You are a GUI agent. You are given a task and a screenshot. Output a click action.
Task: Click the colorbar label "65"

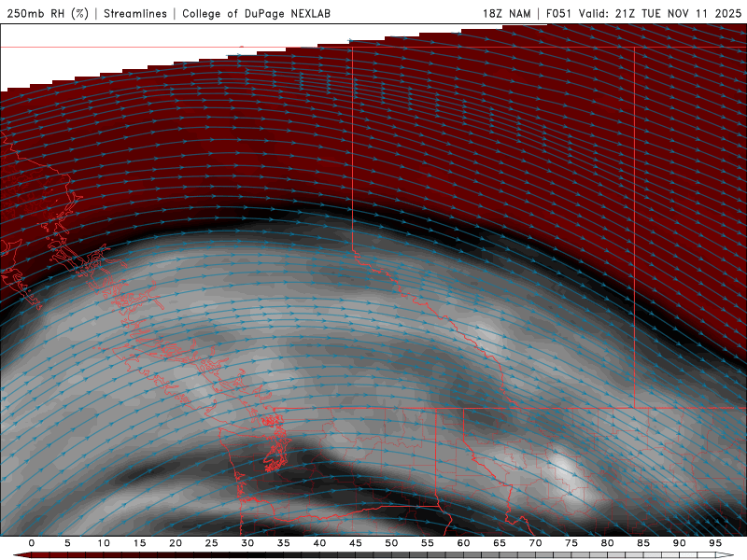pyautogui.click(x=500, y=543)
